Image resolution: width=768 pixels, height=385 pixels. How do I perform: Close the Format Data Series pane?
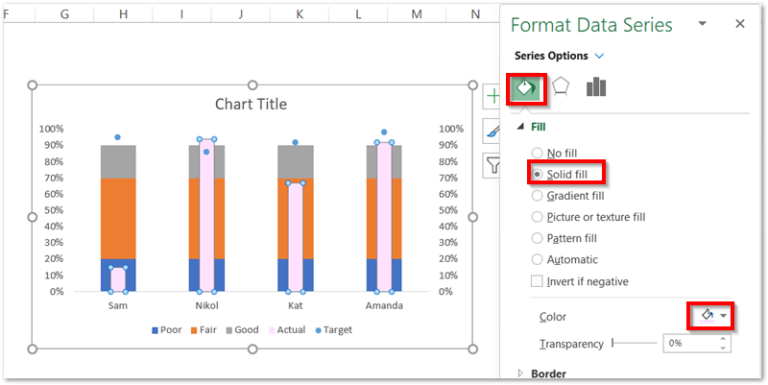pyautogui.click(x=740, y=24)
